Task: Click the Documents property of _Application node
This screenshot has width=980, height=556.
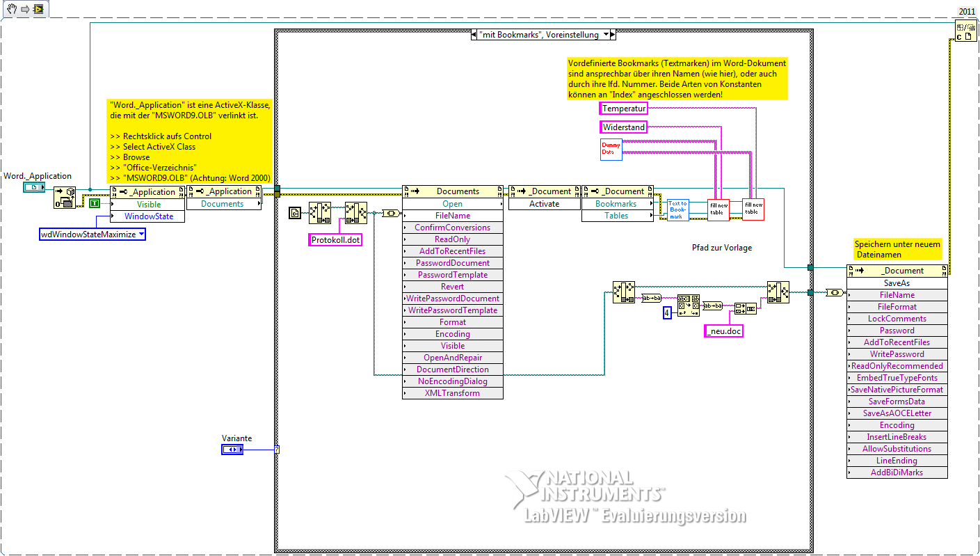Action: pyautogui.click(x=224, y=204)
